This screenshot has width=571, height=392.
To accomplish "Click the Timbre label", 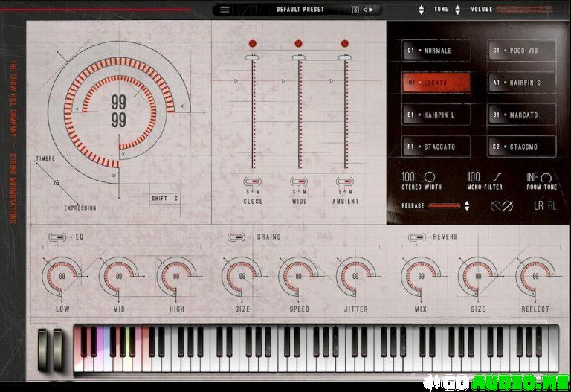I will point(45,158).
